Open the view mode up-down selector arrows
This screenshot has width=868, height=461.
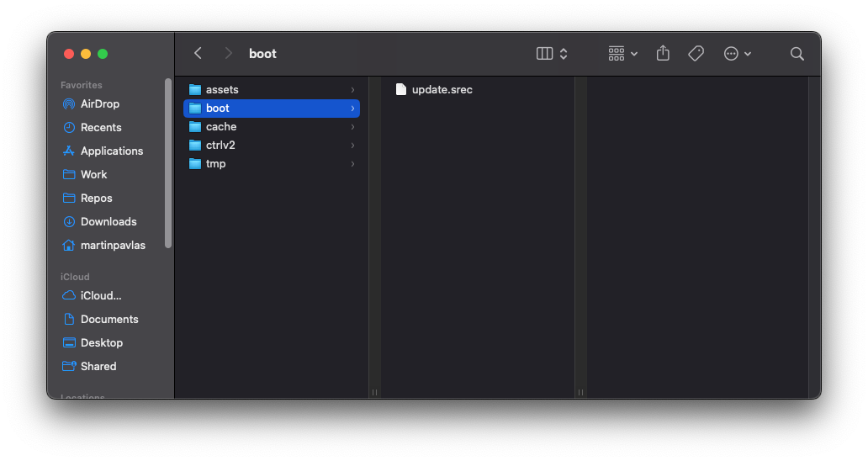564,53
